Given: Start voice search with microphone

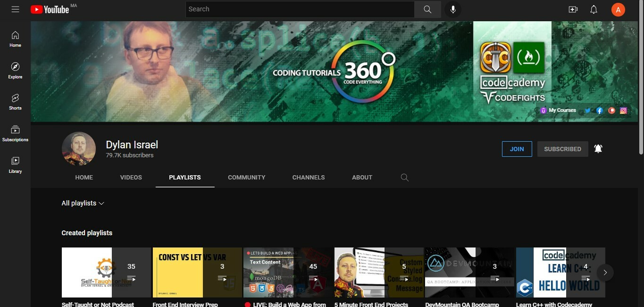Looking at the screenshot, I should tap(453, 9).
